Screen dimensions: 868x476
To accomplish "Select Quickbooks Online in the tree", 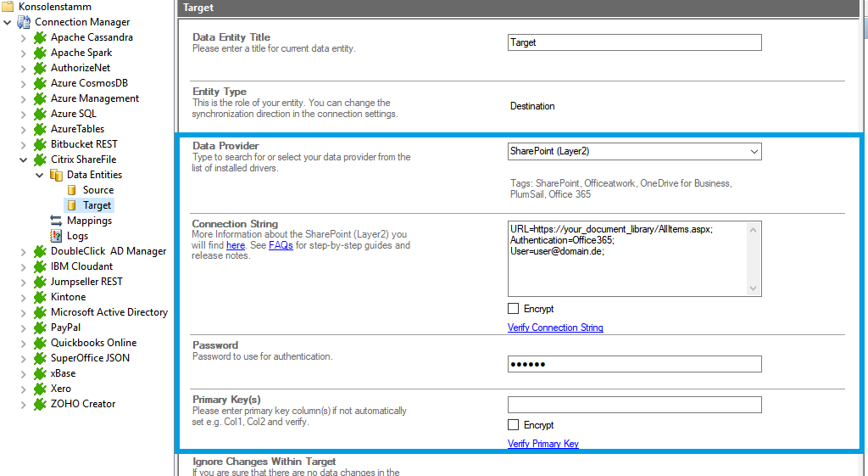I will pyautogui.click(x=93, y=343).
